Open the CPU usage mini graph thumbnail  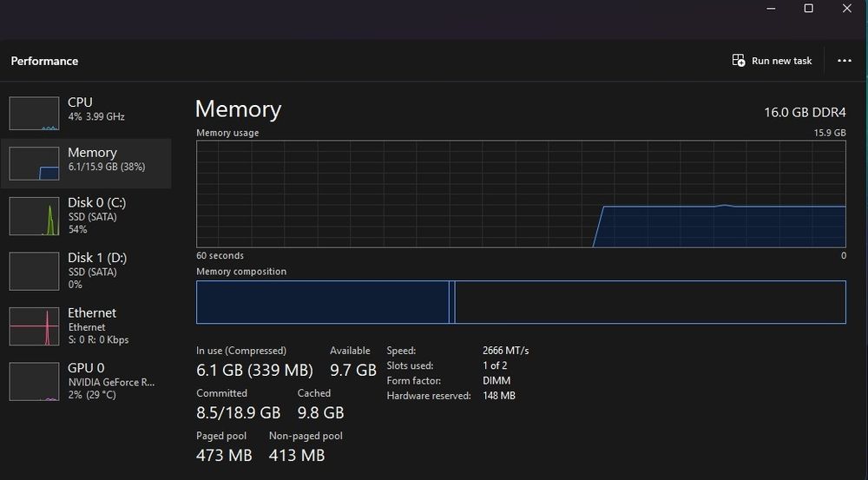[35, 114]
